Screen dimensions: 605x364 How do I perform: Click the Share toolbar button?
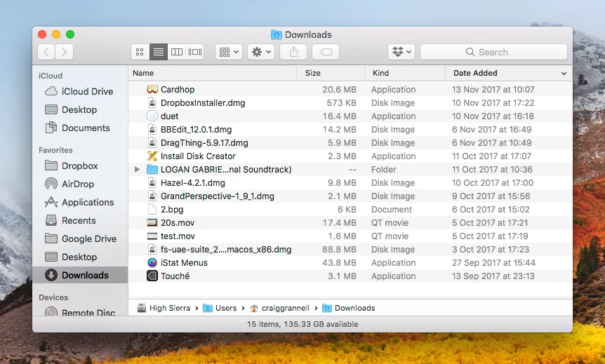click(x=293, y=52)
